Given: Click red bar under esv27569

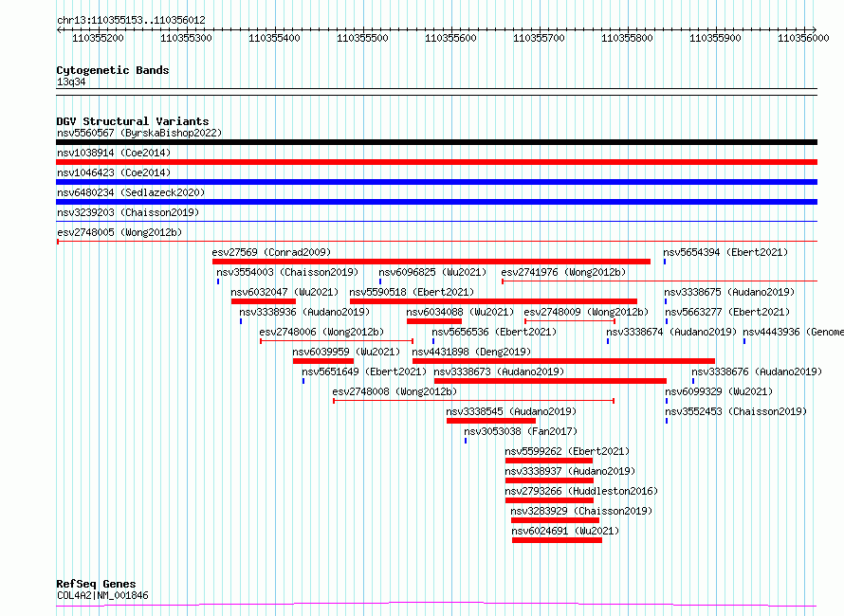Looking at the screenshot, I should [x=431, y=262].
